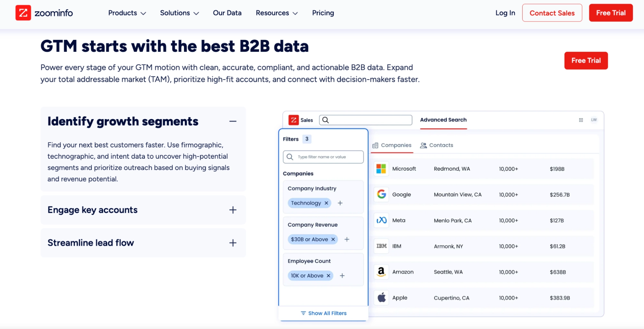This screenshot has height=329, width=644.
Task: Click the Company Industry filter heading
Action: pyautogui.click(x=312, y=189)
